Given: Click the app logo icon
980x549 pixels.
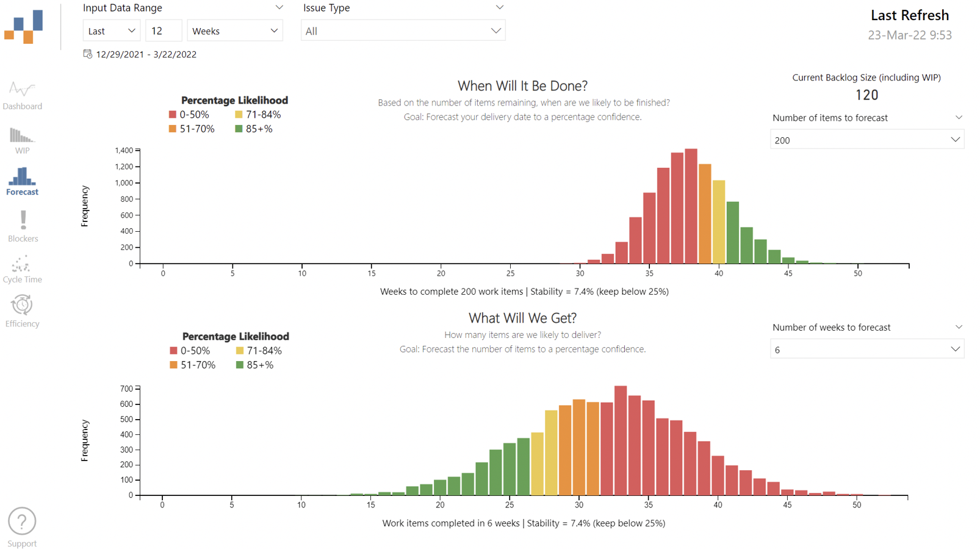Looking at the screenshot, I should (x=24, y=27).
